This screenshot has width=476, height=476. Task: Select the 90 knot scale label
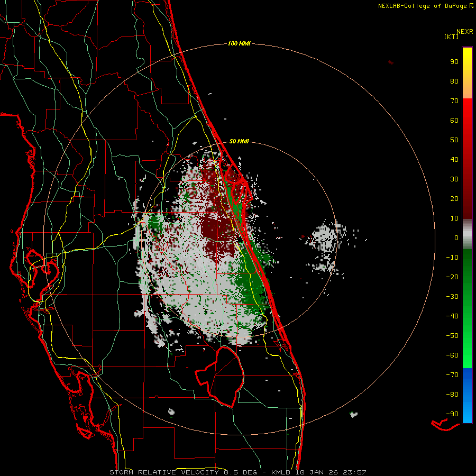454,62
